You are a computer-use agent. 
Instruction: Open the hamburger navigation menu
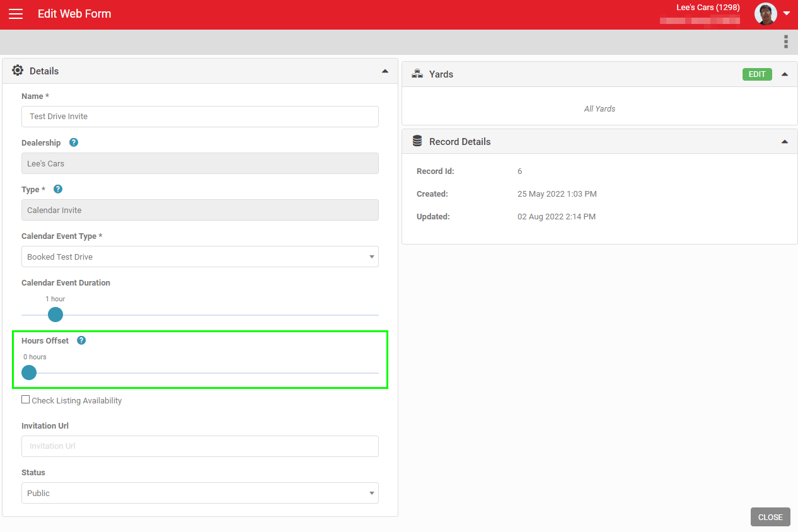tap(16, 14)
